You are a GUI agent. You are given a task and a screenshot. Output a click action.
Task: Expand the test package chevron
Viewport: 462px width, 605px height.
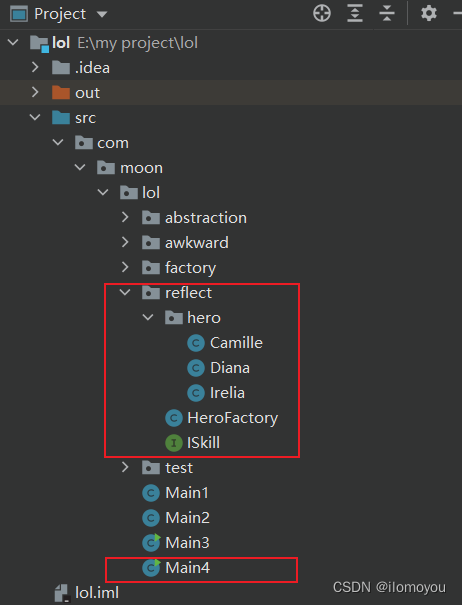tap(125, 467)
